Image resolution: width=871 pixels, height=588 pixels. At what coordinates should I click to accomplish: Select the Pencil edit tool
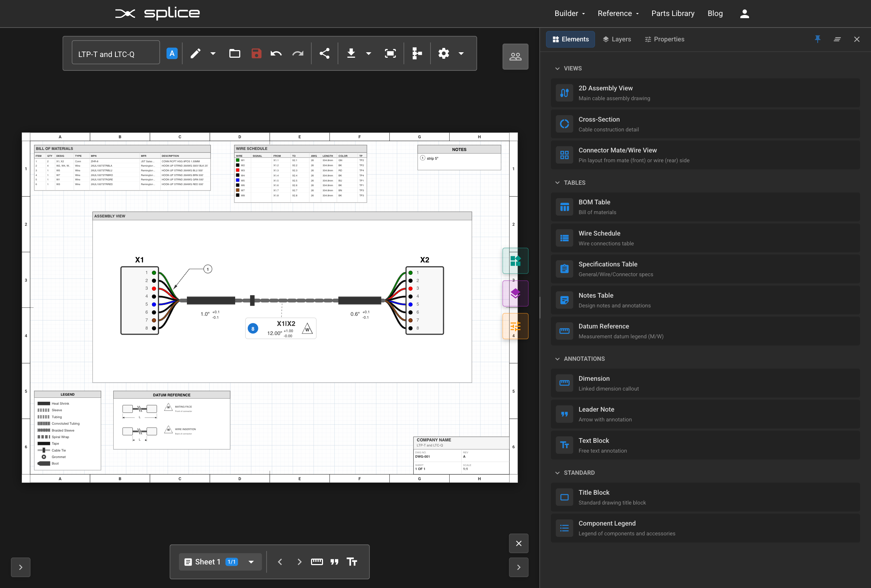[x=195, y=53]
